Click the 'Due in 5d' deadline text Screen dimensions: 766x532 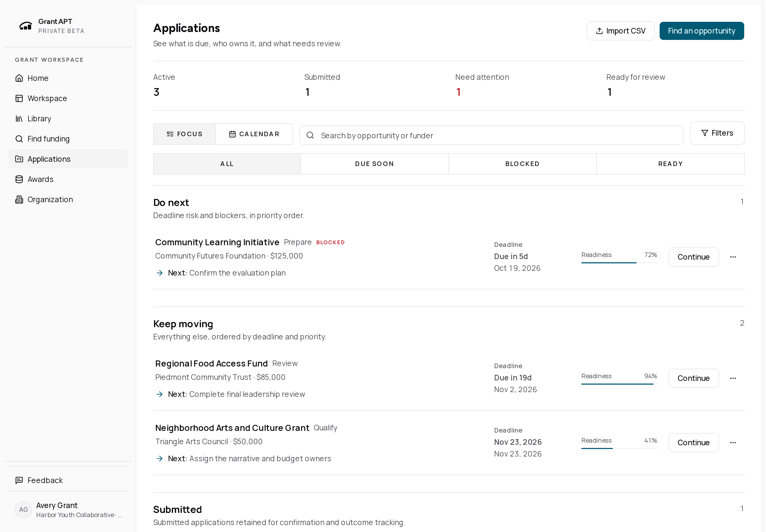click(x=511, y=257)
